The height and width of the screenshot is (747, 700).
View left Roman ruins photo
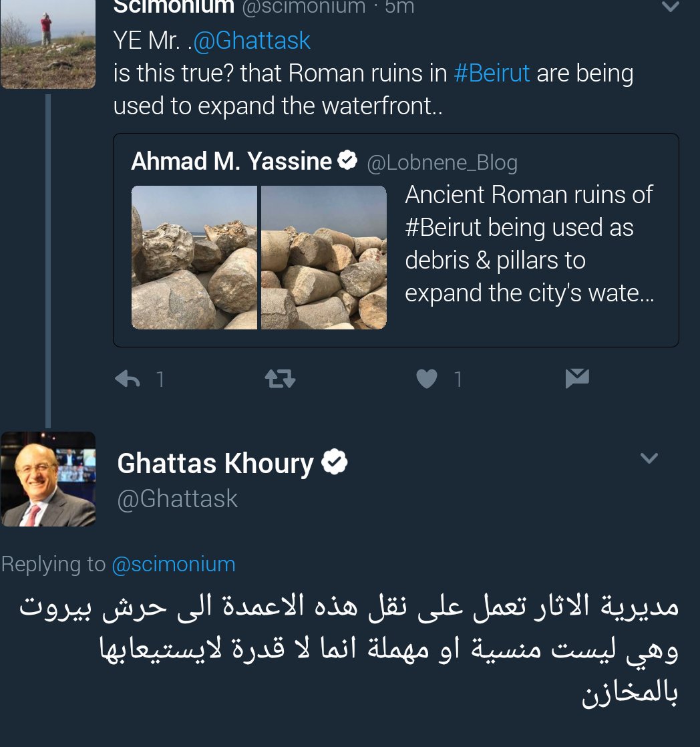pos(194,257)
